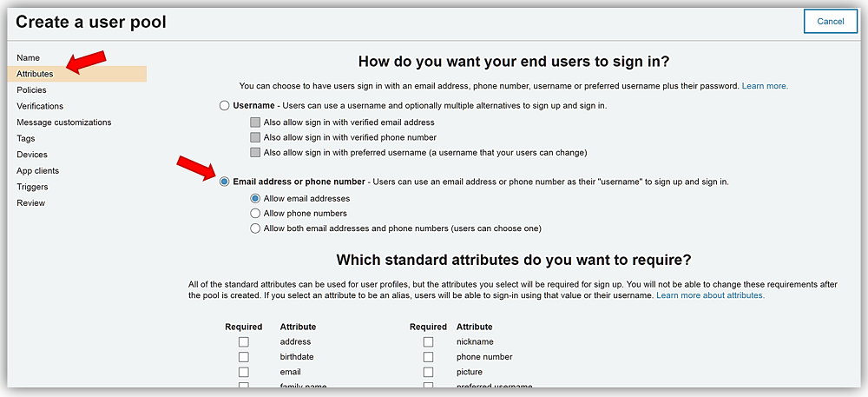This screenshot has width=868, height=397.
Task: Tick the picture required checkbox
Action: tap(428, 372)
